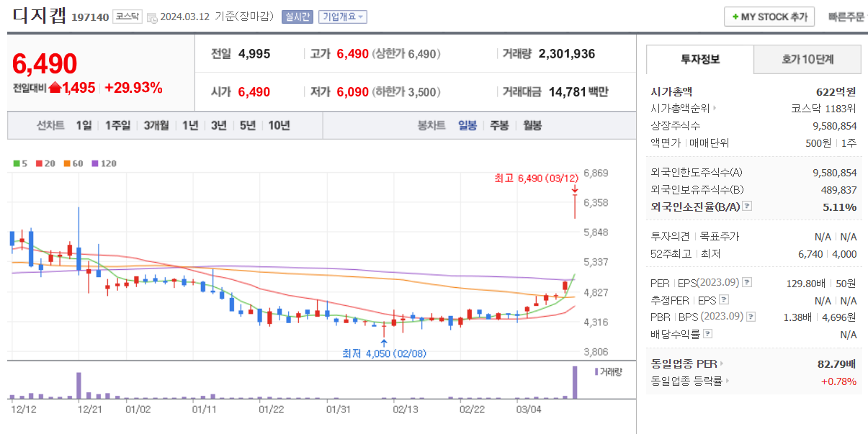Click the 동일업종 등락률 value +0.78%
This screenshot has height=434, width=868.
click(838, 381)
